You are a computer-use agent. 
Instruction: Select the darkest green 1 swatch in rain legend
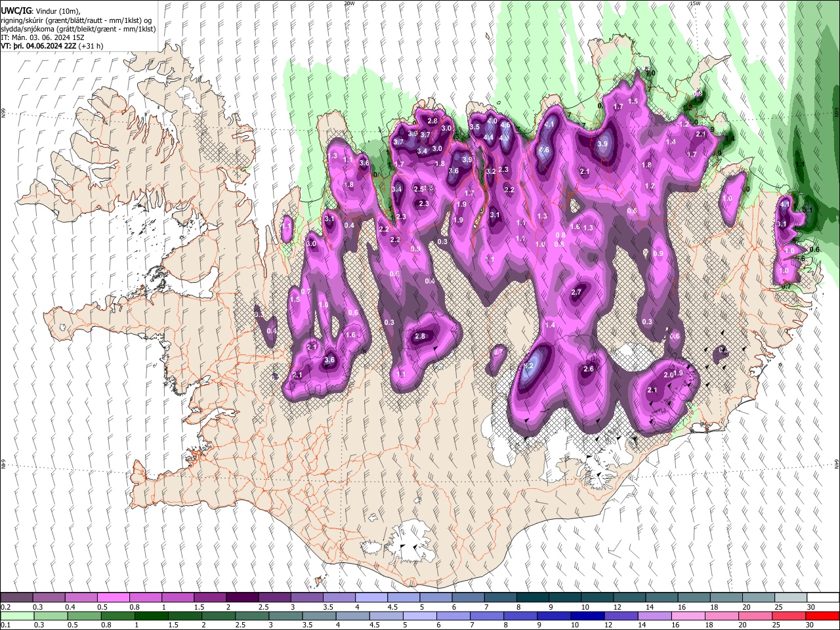pos(151,616)
